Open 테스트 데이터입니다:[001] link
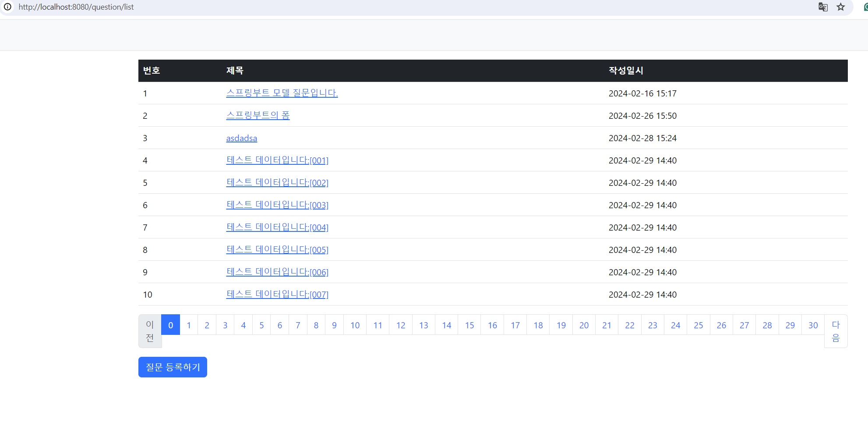Image resolution: width=868 pixels, height=430 pixels. coord(277,160)
